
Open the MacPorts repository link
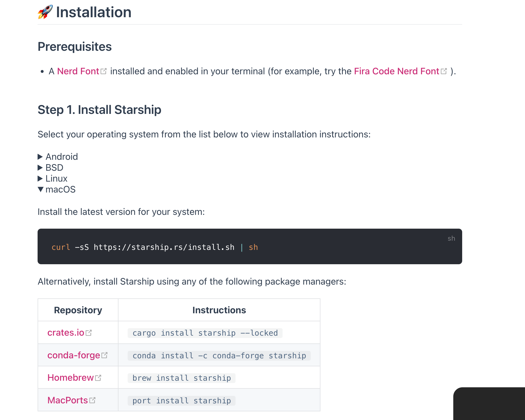tap(68, 400)
